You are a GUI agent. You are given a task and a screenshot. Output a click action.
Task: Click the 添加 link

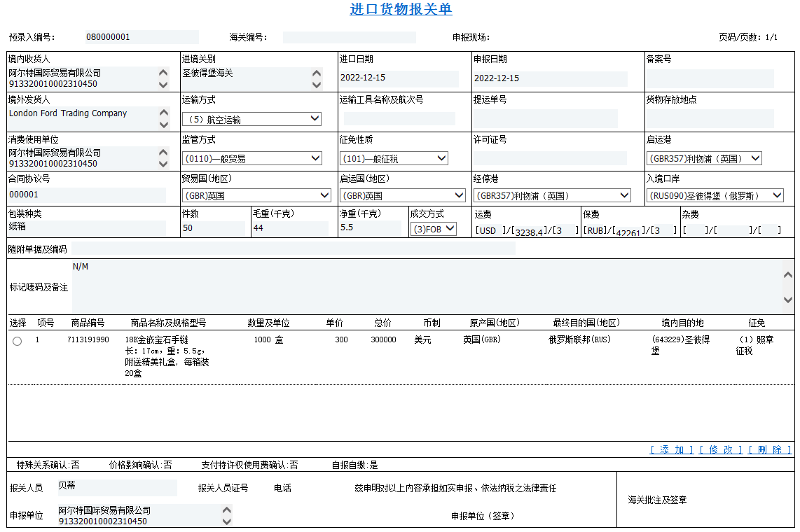click(671, 450)
